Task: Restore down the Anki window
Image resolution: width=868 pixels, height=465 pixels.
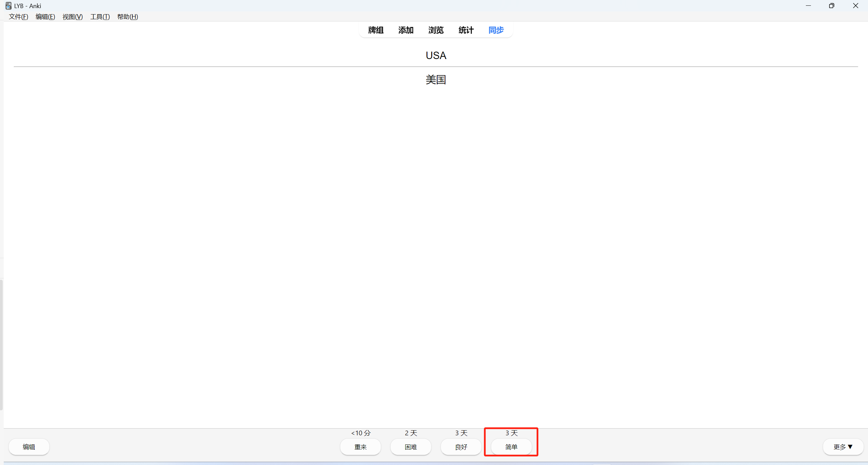Action: [x=832, y=6]
